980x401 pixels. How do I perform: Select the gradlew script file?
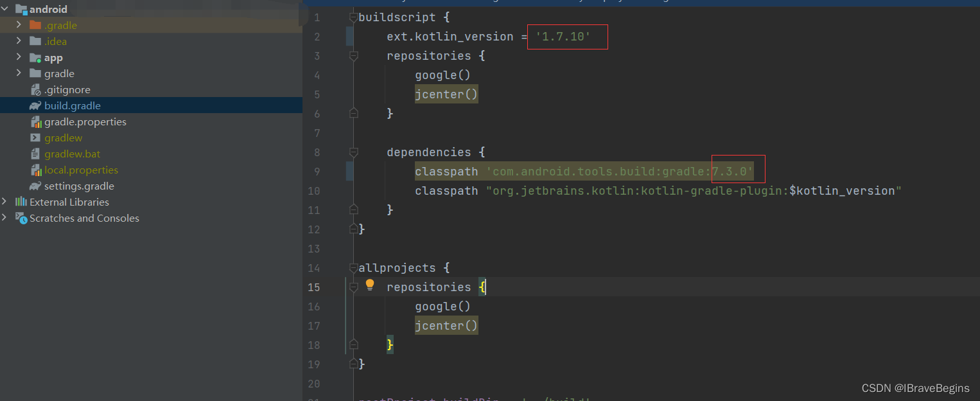[x=63, y=138]
